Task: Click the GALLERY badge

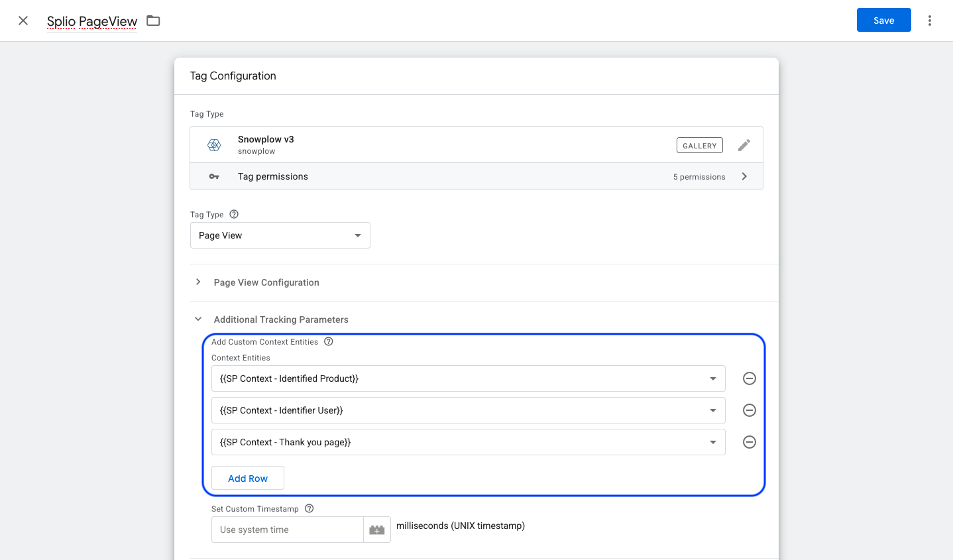Action: coord(699,145)
